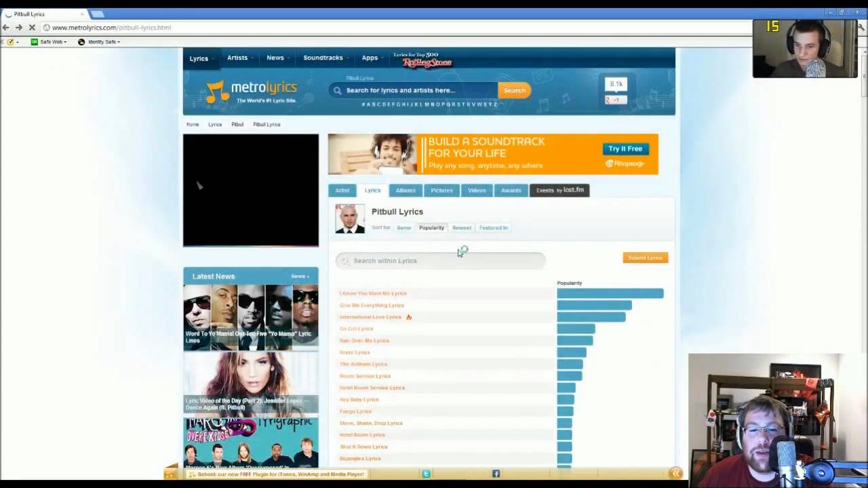The height and width of the screenshot is (488, 868).
Task: Sort lyrics by Popularity
Action: [x=431, y=228]
